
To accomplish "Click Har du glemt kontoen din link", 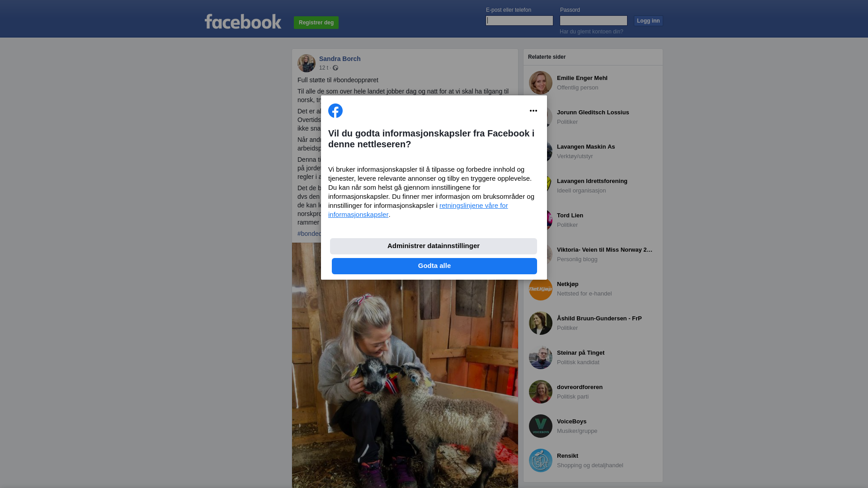I will click(x=591, y=32).
